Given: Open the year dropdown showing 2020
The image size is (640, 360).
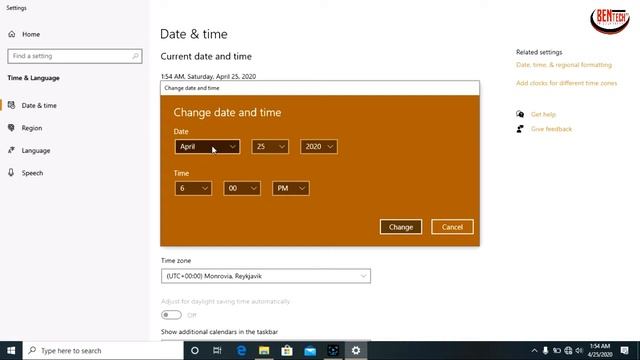Looking at the screenshot, I should 319,147.
